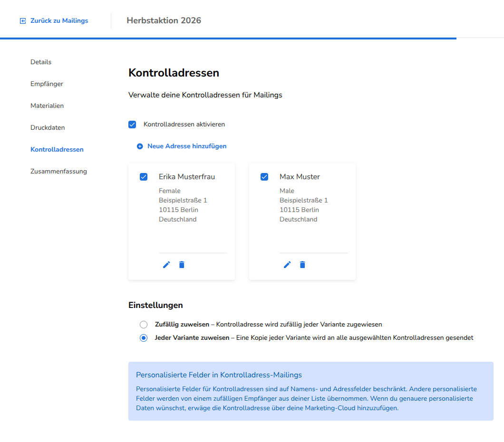Go to the Empfänger step
This screenshot has height=442, width=504.
coord(47,84)
